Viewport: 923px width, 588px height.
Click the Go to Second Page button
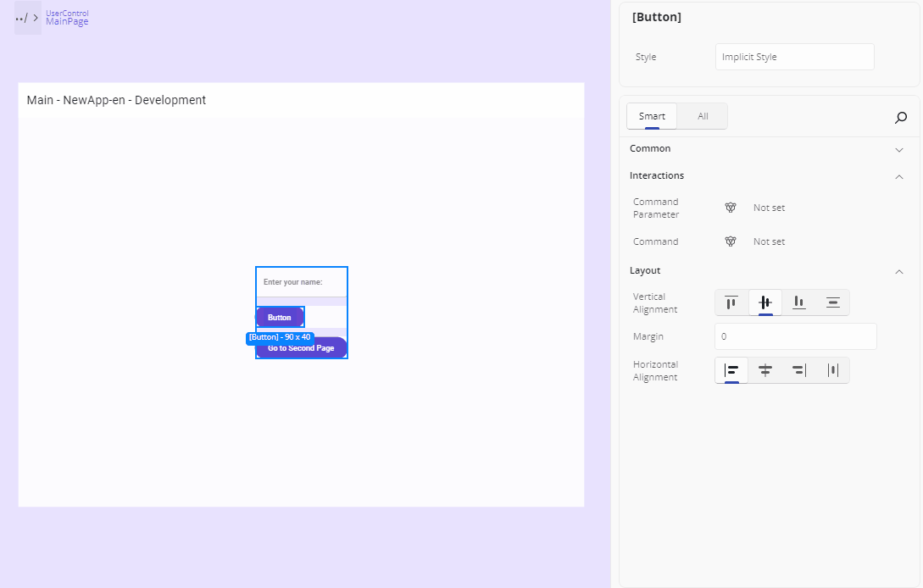[x=302, y=347]
